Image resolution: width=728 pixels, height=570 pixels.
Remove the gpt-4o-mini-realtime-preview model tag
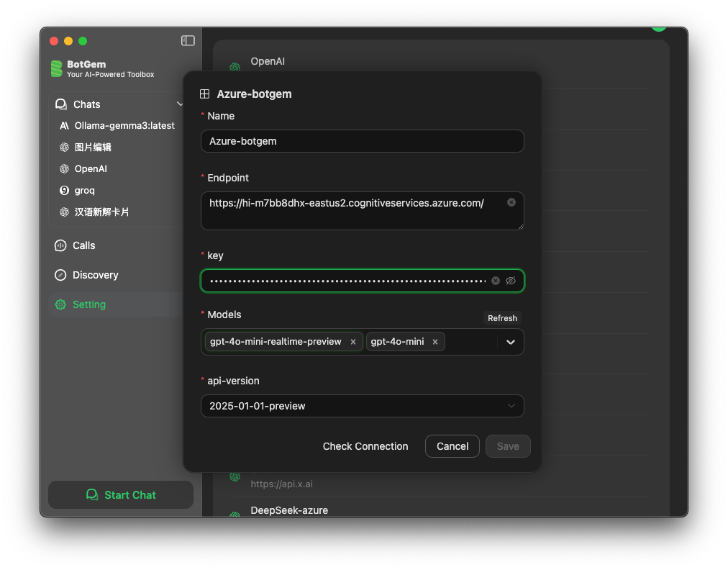tap(353, 342)
